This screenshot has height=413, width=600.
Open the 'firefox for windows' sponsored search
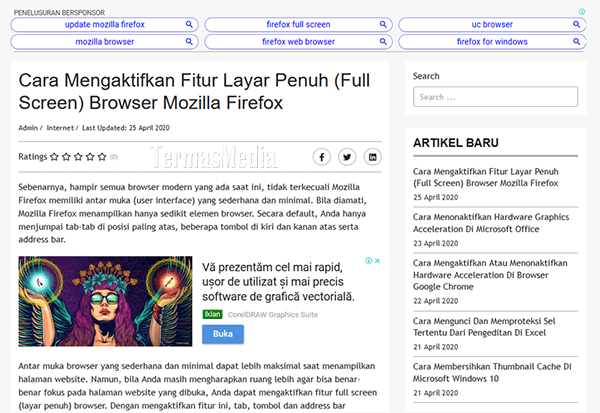point(492,42)
